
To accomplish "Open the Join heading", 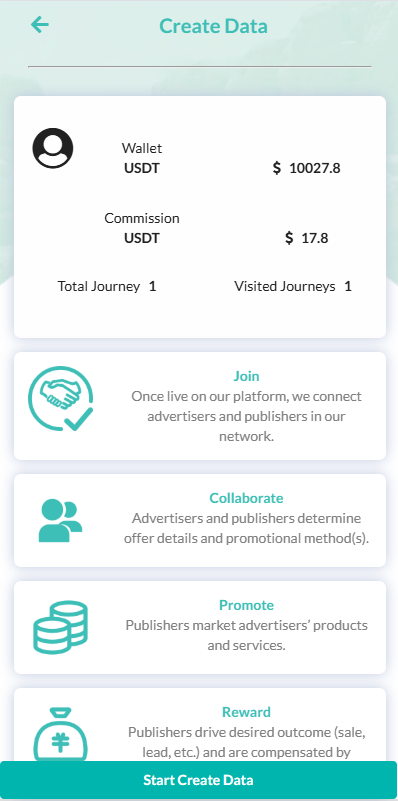I will pos(246,376).
